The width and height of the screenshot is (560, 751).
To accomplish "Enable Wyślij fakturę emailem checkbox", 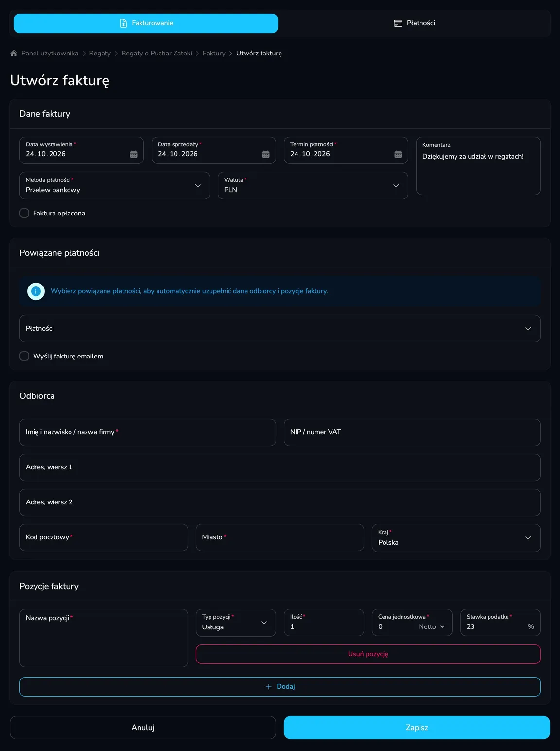I will tap(24, 356).
